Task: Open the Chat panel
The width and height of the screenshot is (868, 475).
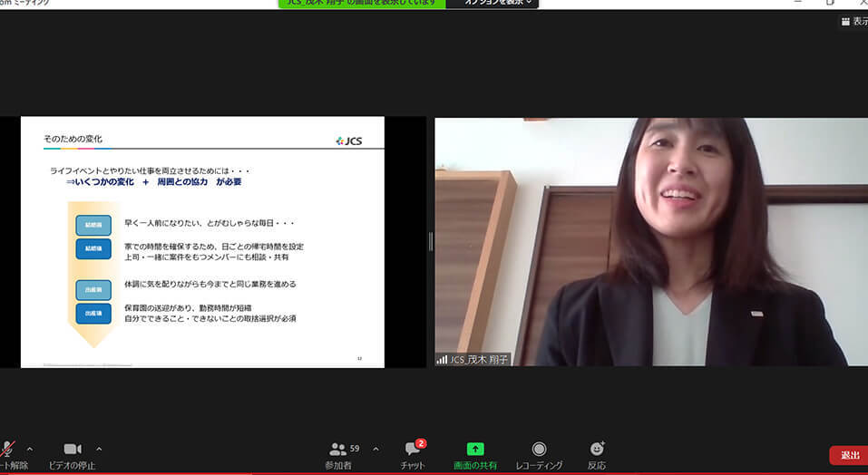Action: 413,451
